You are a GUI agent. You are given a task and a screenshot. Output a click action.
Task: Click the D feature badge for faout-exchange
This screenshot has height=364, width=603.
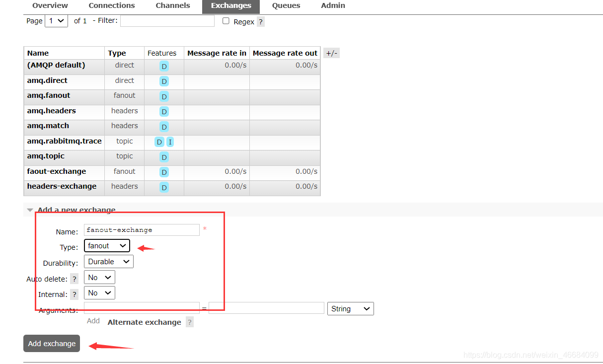[x=164, y=172]
